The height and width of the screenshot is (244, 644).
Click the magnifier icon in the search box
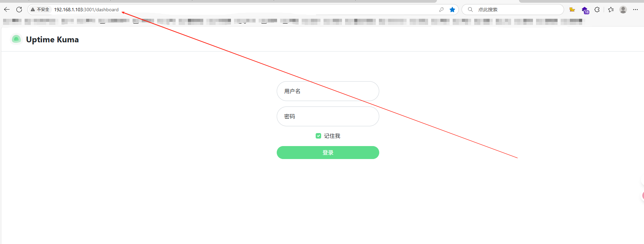tap(470, 10)
